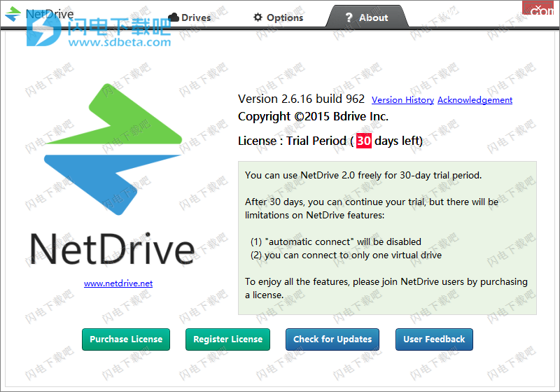Screen dimensions: 560x392
Task: Click the red 30 days-left badge
Action: click(x=364, y=141)
